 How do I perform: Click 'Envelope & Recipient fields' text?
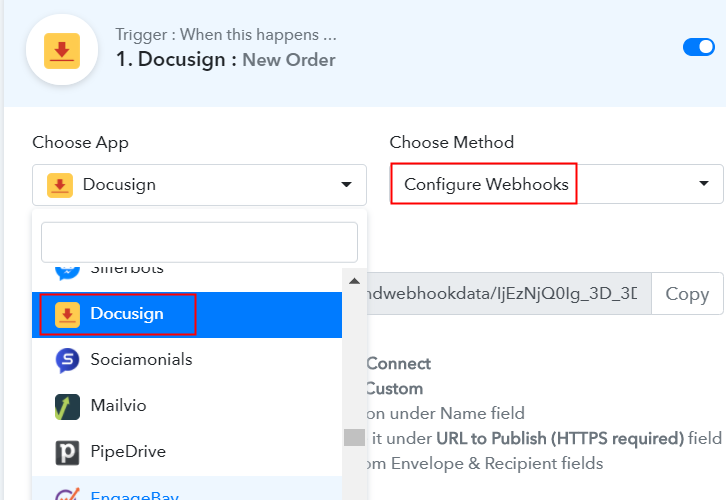tap(497, 463)
